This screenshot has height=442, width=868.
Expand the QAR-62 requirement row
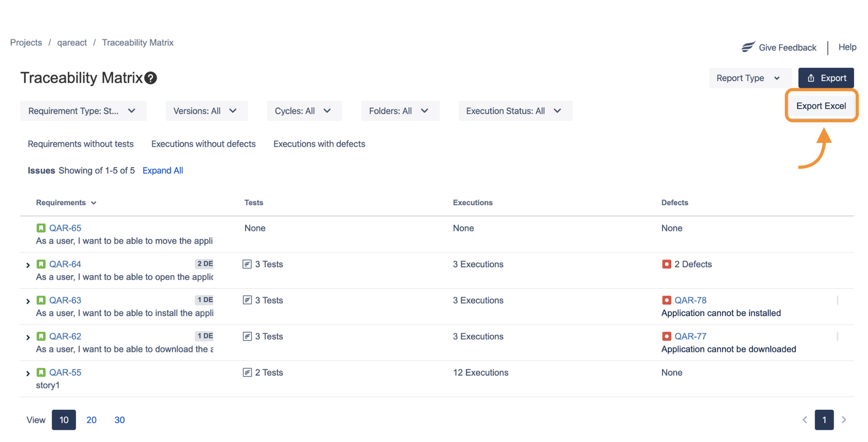28,337
